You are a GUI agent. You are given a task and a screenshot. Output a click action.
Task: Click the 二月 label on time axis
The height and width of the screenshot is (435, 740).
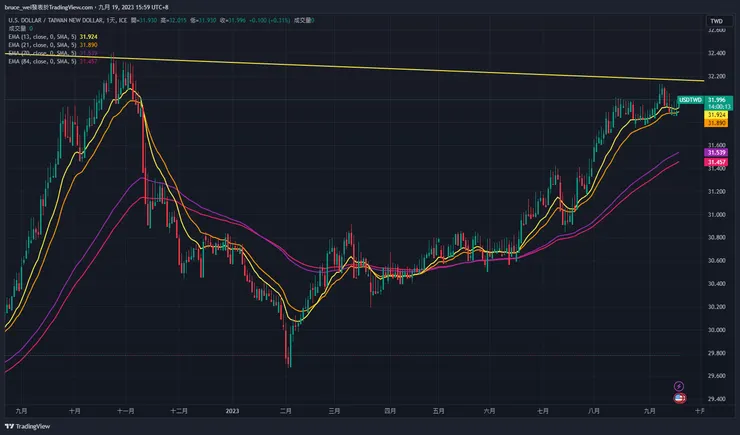point(286,411)
